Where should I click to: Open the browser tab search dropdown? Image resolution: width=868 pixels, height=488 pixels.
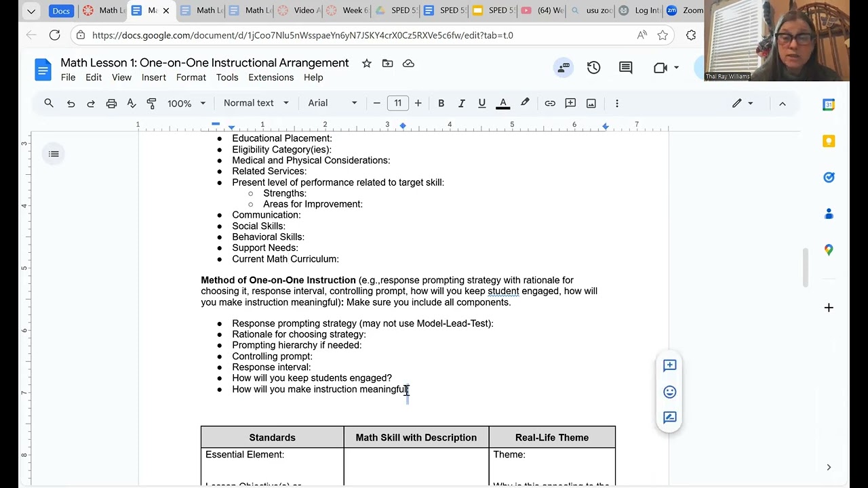(x=31, y=11)
